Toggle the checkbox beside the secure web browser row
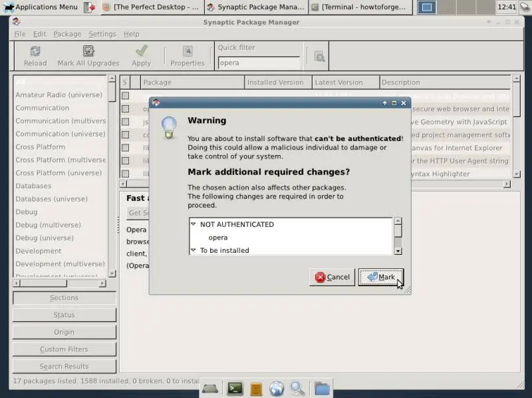The height and width of the screenshot is (398, 532). 126,108
